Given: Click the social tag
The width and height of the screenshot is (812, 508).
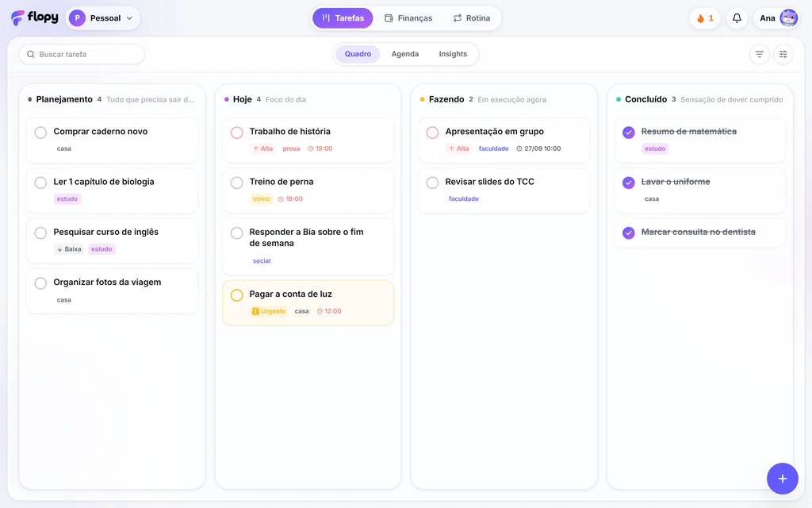Looking at the screenshot, I should click(262, 260).
